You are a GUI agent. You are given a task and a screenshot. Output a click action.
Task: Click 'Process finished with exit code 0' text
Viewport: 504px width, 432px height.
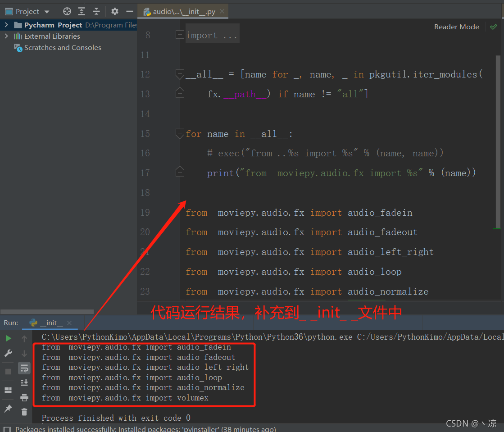tap(116, 418)
